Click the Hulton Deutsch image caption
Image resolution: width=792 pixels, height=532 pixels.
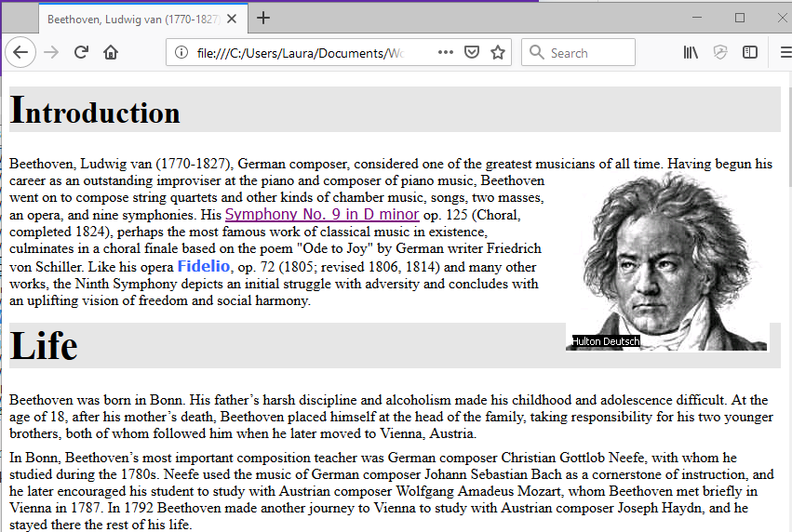[606, 341]
